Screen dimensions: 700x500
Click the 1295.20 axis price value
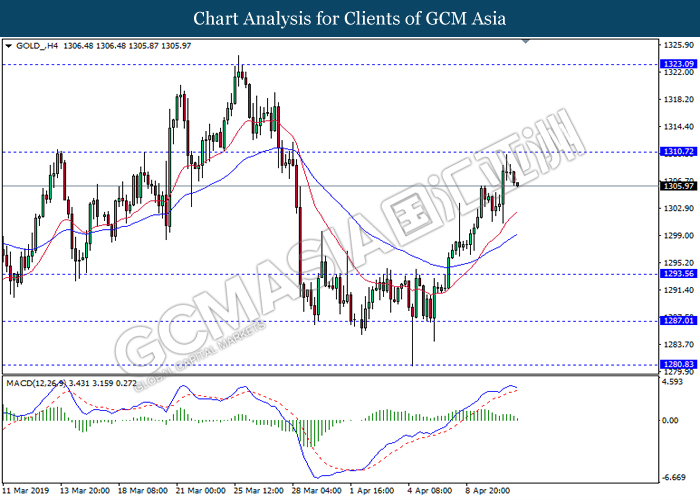(679, 263)
